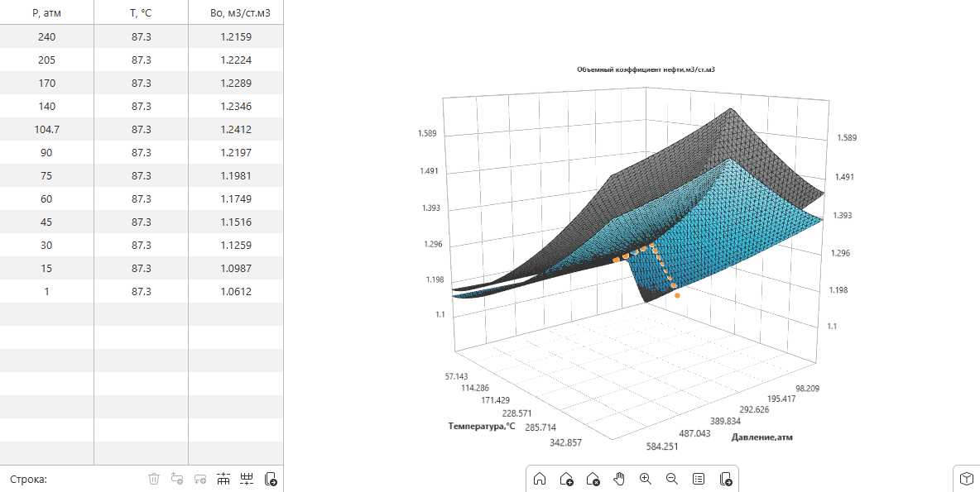Click the remove saved view home-x icon
This screenshot has height=492, width=980.
[x=593, y=479]
